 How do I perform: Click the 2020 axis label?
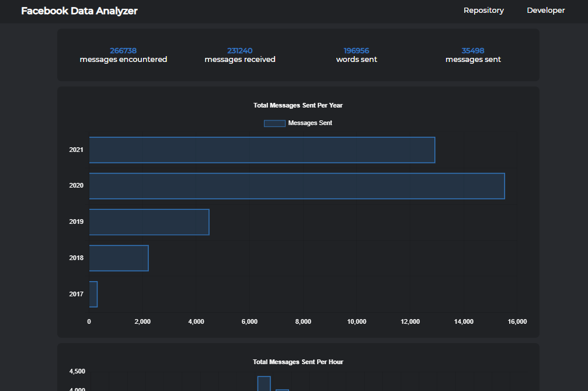tap(76, 186)
